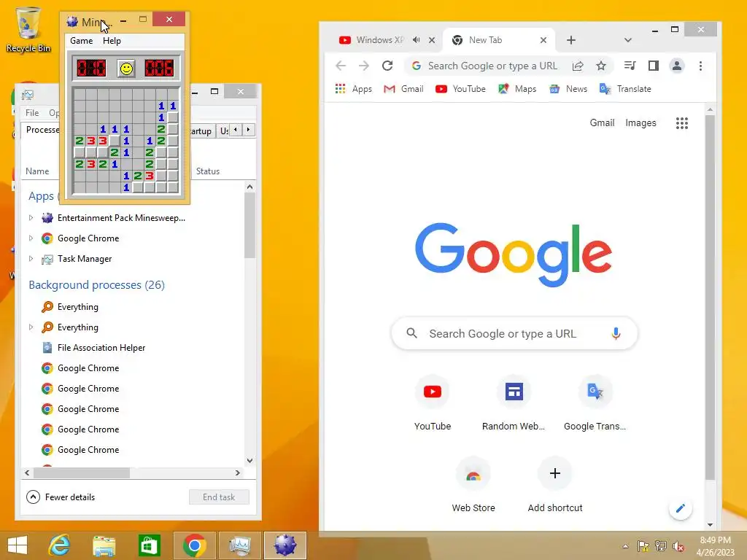Close the New Tab tab
Screen dimensions: 747x560
click(543, 40)
